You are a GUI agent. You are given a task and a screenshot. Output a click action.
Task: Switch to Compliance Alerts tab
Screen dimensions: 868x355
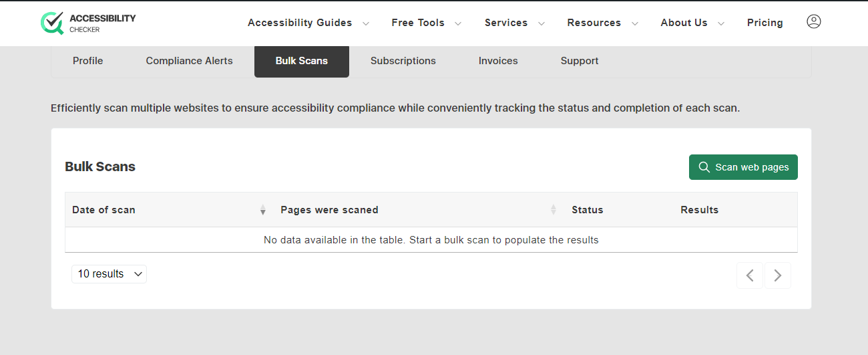point(190,61)
